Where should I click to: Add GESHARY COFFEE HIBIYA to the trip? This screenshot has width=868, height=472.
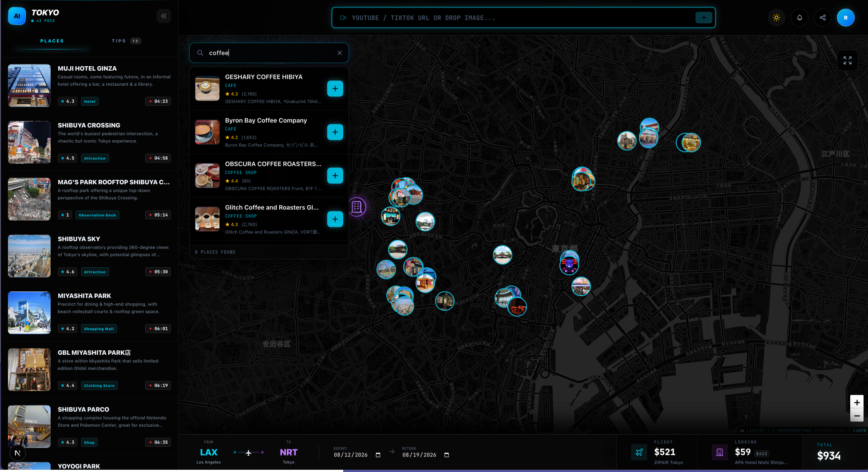[x=335, y=88]
